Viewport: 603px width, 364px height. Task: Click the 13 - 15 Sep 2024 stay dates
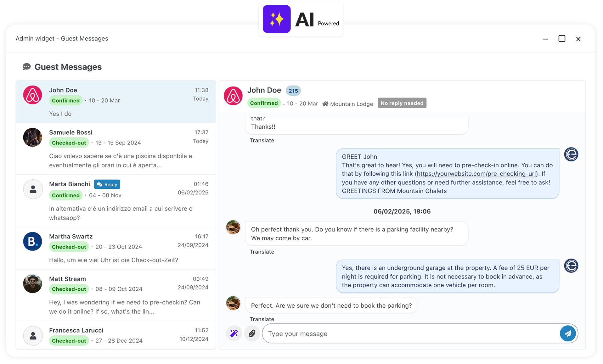pyautogui.click(x=118, y=143)
